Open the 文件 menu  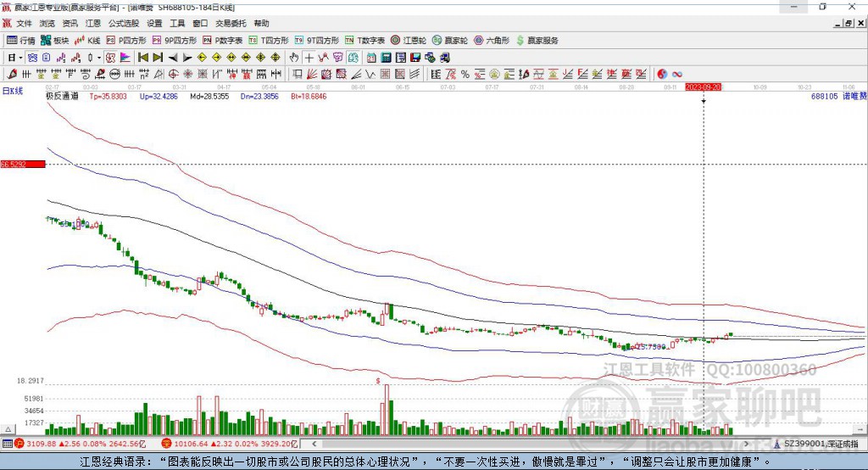(x=24, y=23)
